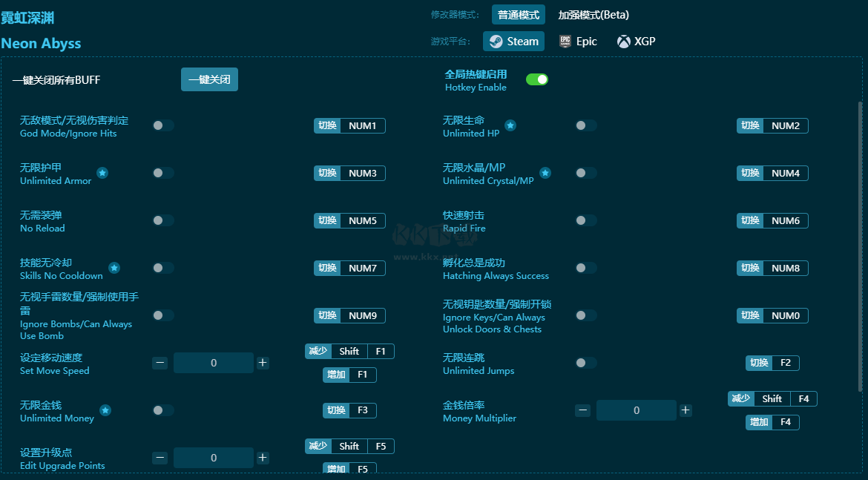Click NUM1 hotkey button for God Mode
The height and width of the screenshot is (480, 868).
[x=350, y=125]
